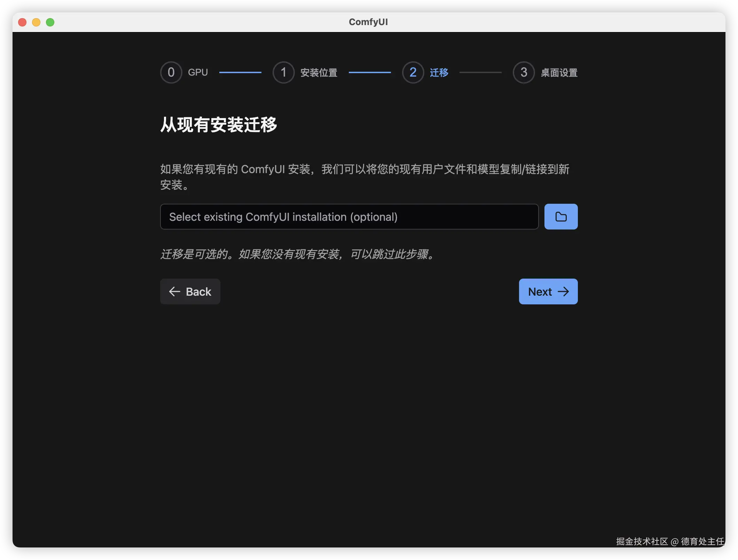Screen dimensions: 738x560
Task: Click the 从现有安装迁移 heading
Action: (x=218, y=125)
